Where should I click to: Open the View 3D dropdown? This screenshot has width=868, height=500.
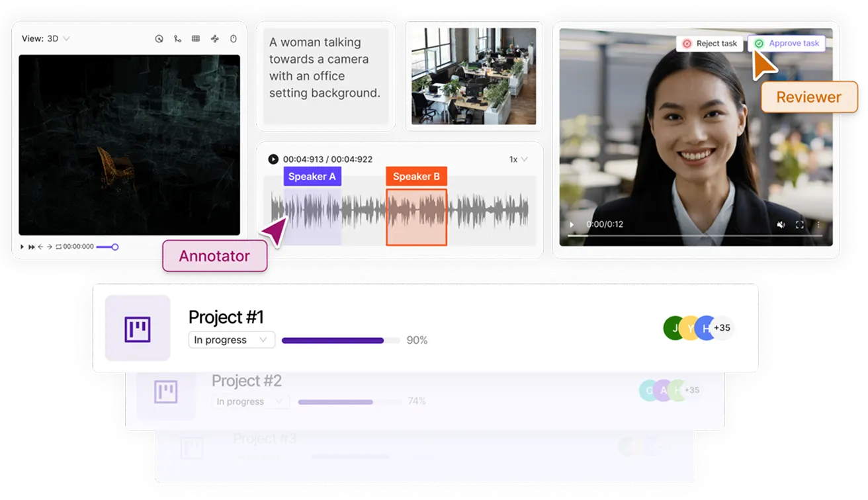click(x=46, y=39)
